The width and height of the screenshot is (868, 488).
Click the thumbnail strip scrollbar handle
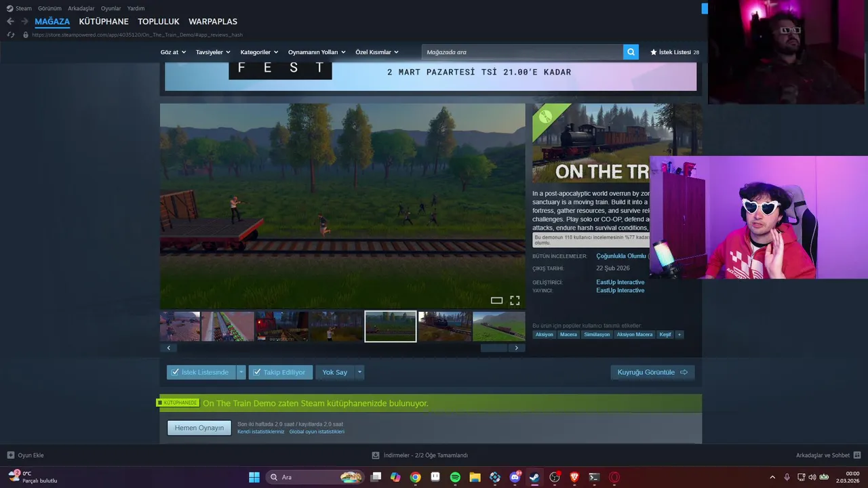pos(494,348)
